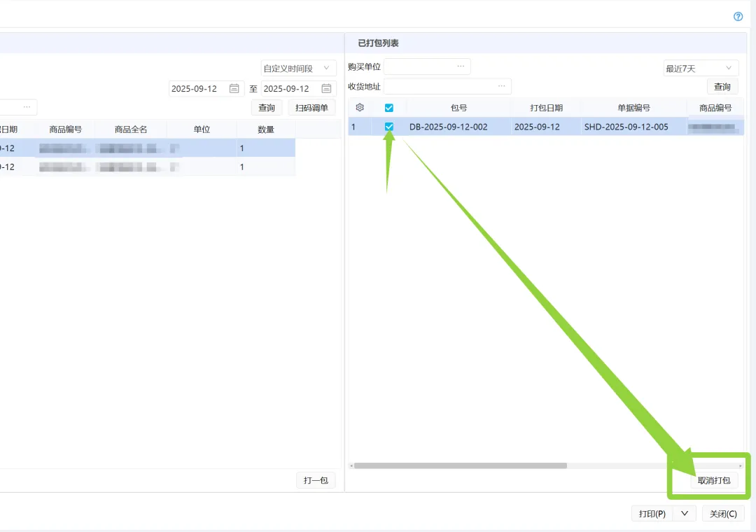This screenshot has width=756, height=532.
Task: Click left arrow of horizontal scrollbar
Action: [x=351, y=465]
